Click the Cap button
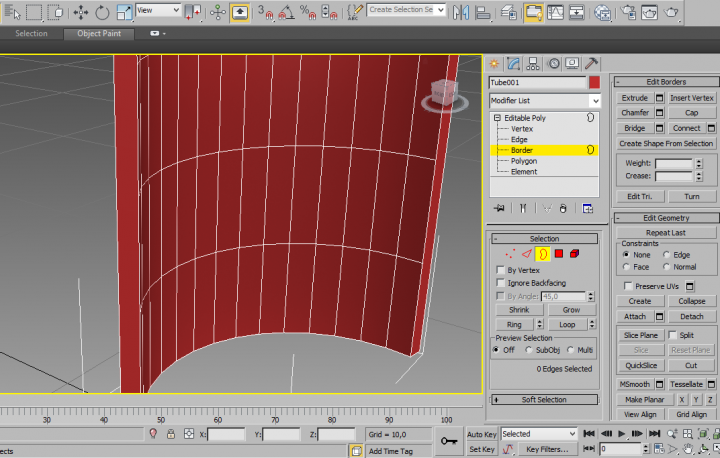The height and width of the screenshot is (458, 720). [x=691, y=113]
